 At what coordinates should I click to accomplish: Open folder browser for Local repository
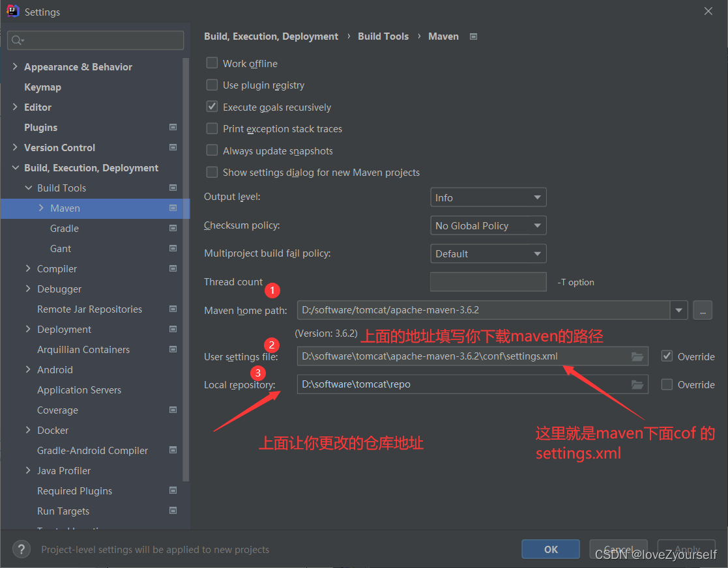tap(637, 384)
